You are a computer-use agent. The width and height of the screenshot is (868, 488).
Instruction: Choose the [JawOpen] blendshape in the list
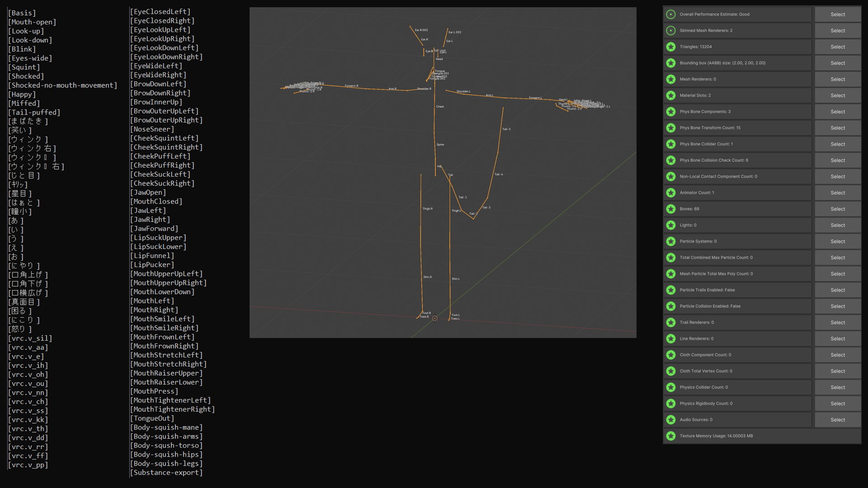tap(148, 192)
